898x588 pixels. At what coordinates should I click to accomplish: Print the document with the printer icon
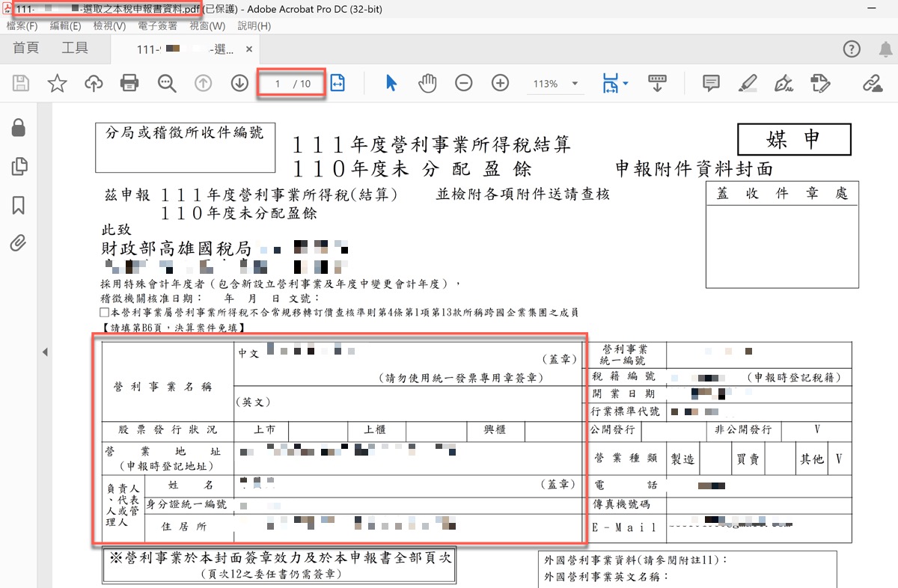129,84
